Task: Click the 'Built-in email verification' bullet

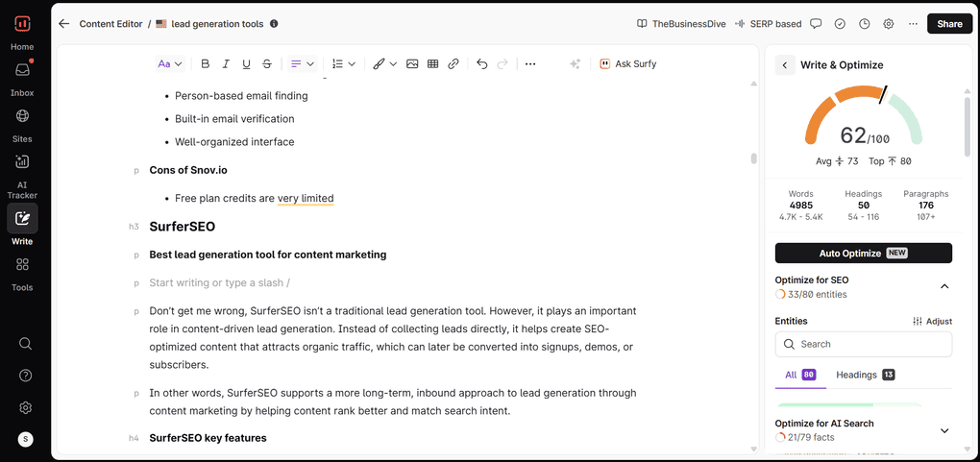Action: coord(234,119)
